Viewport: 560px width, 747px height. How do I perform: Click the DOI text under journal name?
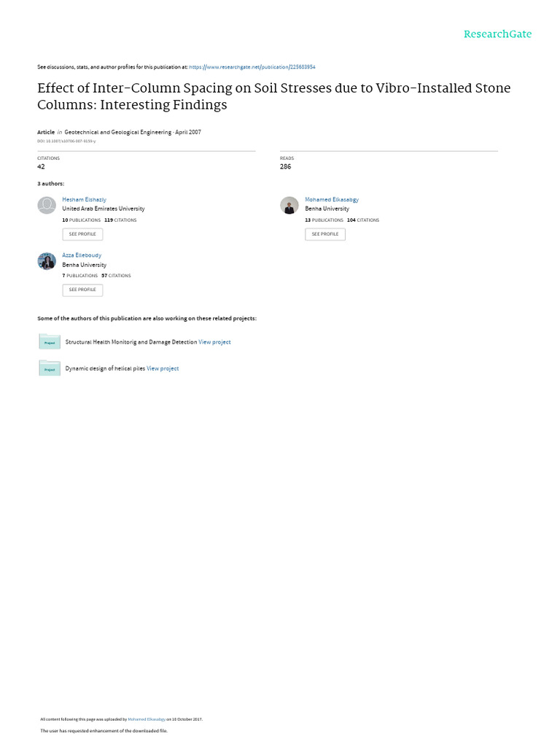(66, 141)
